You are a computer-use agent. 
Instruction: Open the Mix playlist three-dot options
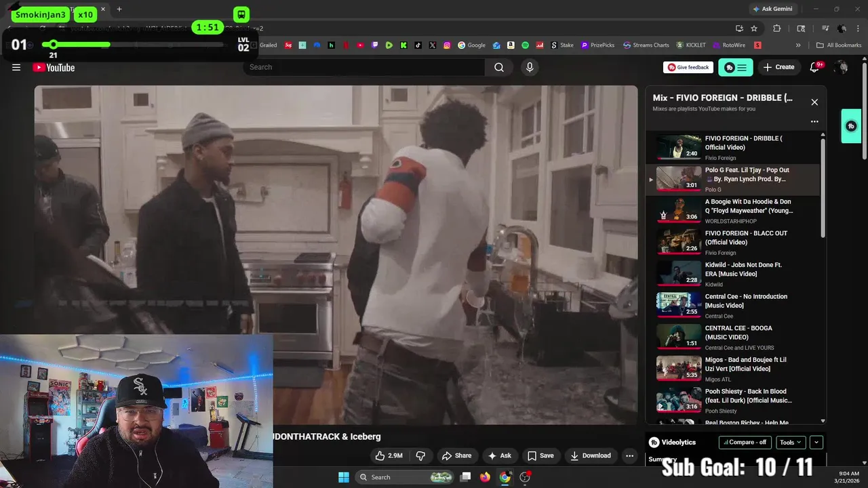(814, 122)
